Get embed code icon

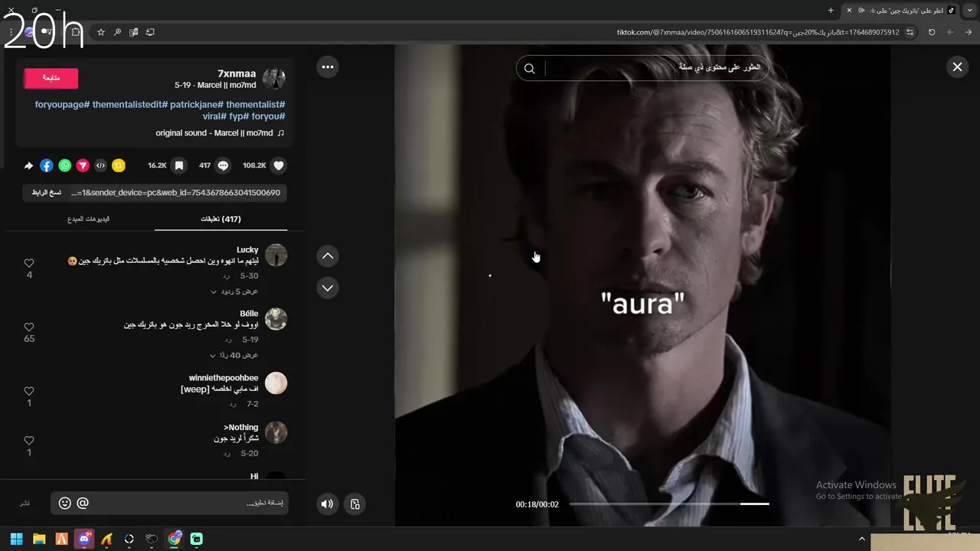point(100,165)
